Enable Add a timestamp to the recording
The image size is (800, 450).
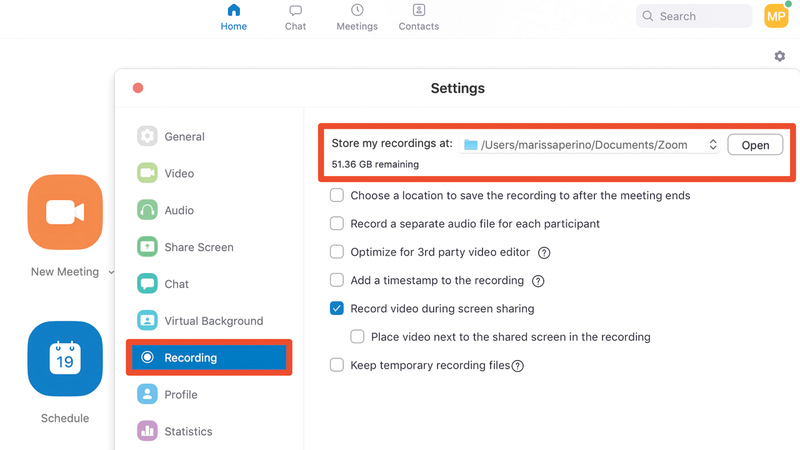point(337,281)
